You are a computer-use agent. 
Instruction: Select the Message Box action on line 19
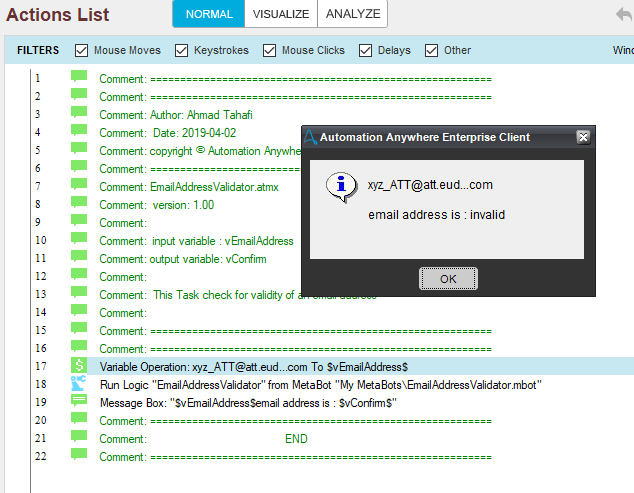[x=248, y=403]
